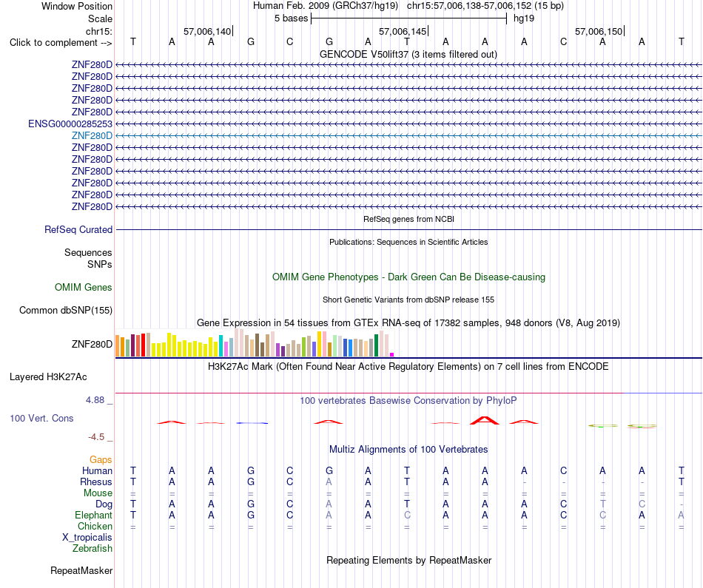Click the RepeatMasker track label
The height and width of the screenshot is (588, 703).
81,570
